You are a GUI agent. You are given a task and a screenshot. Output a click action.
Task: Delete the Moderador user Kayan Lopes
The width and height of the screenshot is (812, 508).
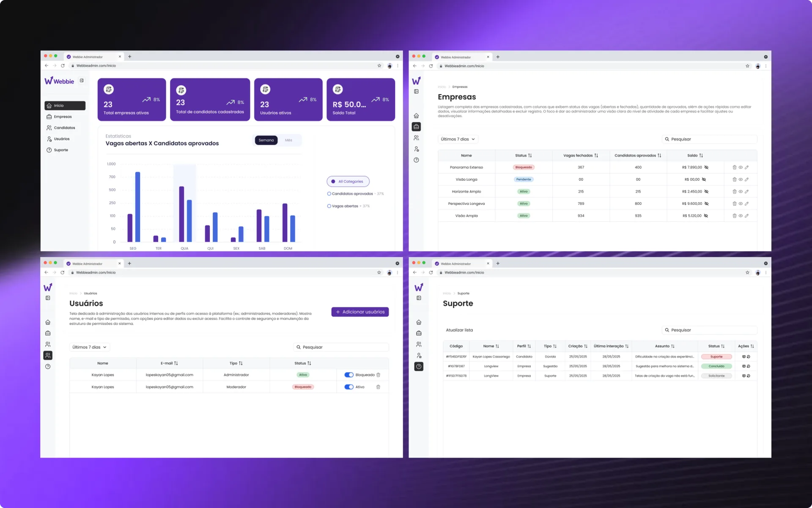point(379,387)
